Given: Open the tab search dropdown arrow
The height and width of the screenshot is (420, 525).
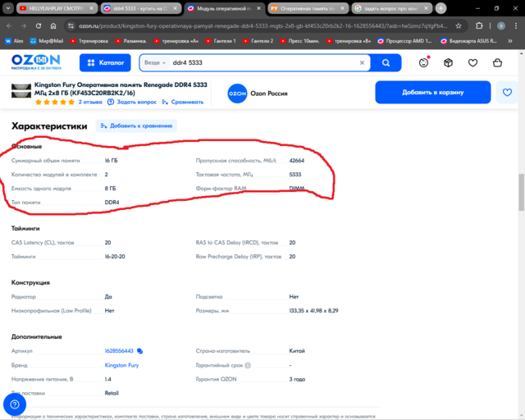Looking at the screenshot, I should click(x=8, y=8).
